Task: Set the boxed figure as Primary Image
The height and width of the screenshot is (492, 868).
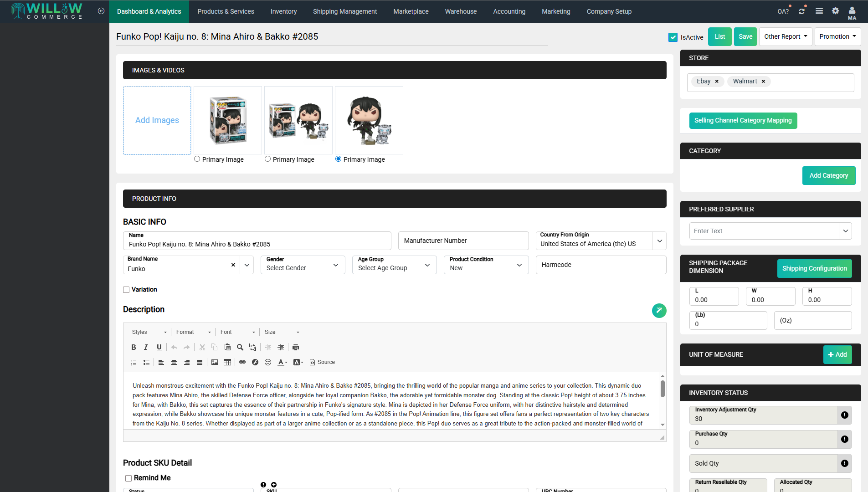Action: click(x=197, y=159)
